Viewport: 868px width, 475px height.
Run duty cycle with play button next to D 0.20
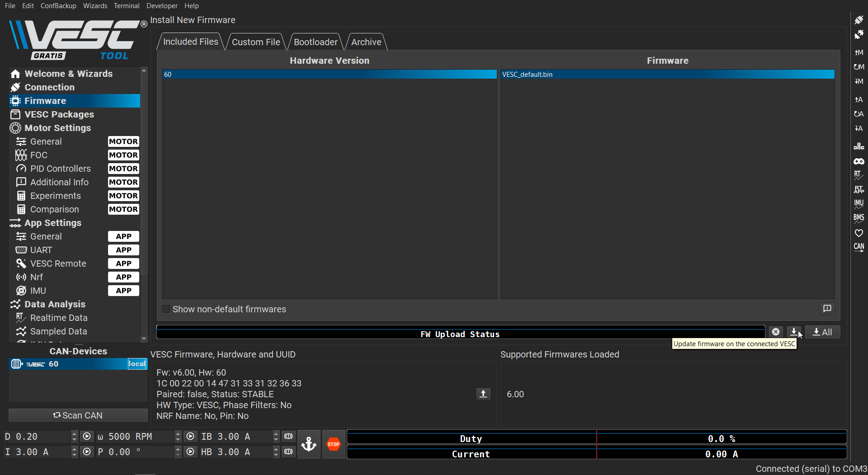(87, 437)
